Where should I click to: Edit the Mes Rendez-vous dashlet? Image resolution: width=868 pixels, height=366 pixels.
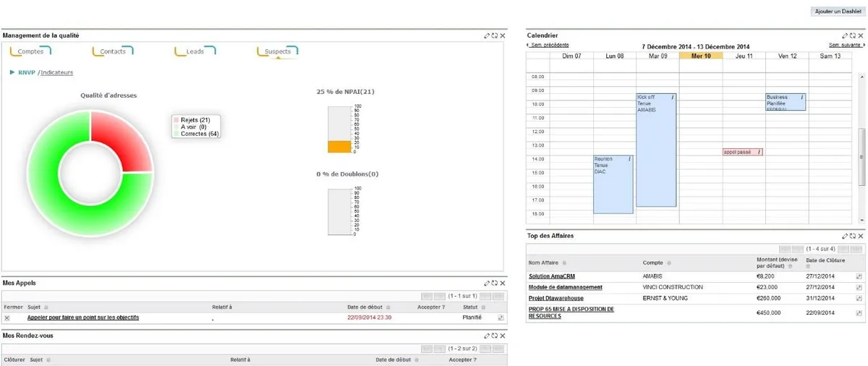[x=488, y=336]
